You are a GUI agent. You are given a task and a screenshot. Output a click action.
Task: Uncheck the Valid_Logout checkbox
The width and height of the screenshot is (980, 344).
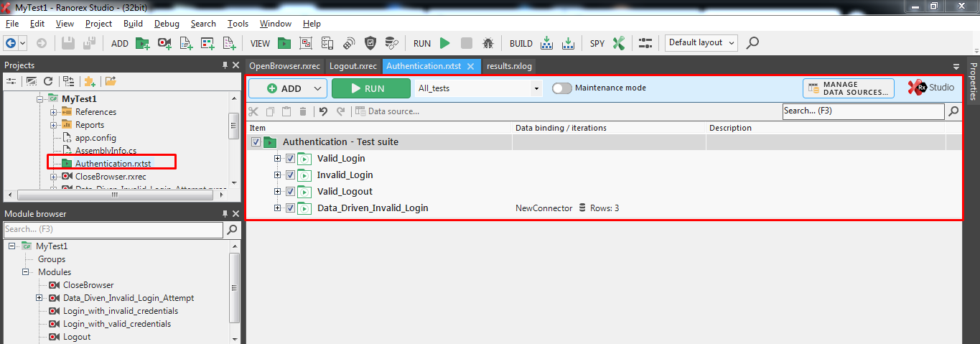(290, 192)
